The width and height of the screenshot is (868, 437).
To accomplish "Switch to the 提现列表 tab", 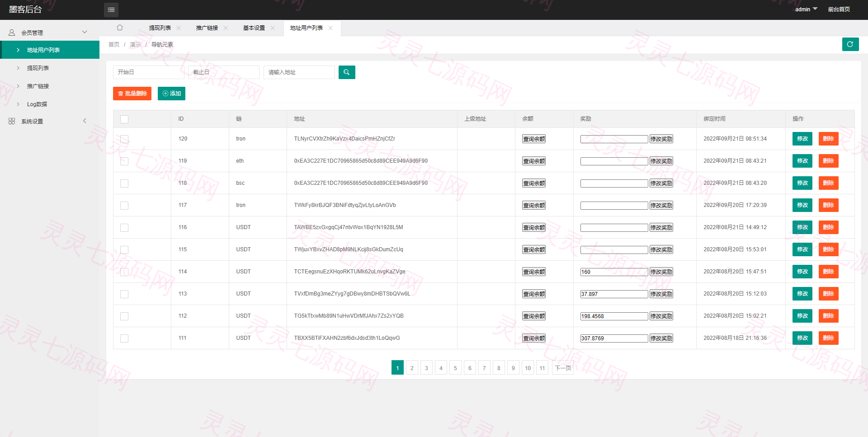I will [x=160, y=28].
